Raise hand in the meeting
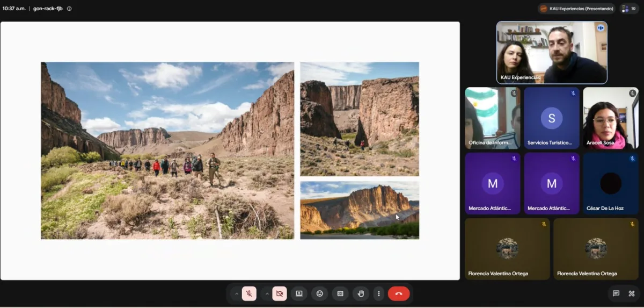Image resolution: width=644 pixels, height=308 pixels. (361, 293)
